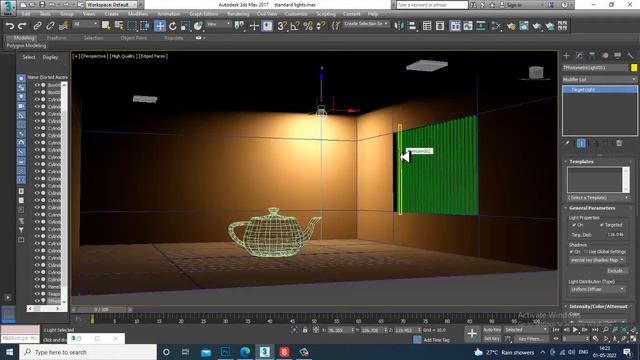Open the Modify tab in command panel
Viewport: 640px width, 360px height.
(x=579, y=56)
